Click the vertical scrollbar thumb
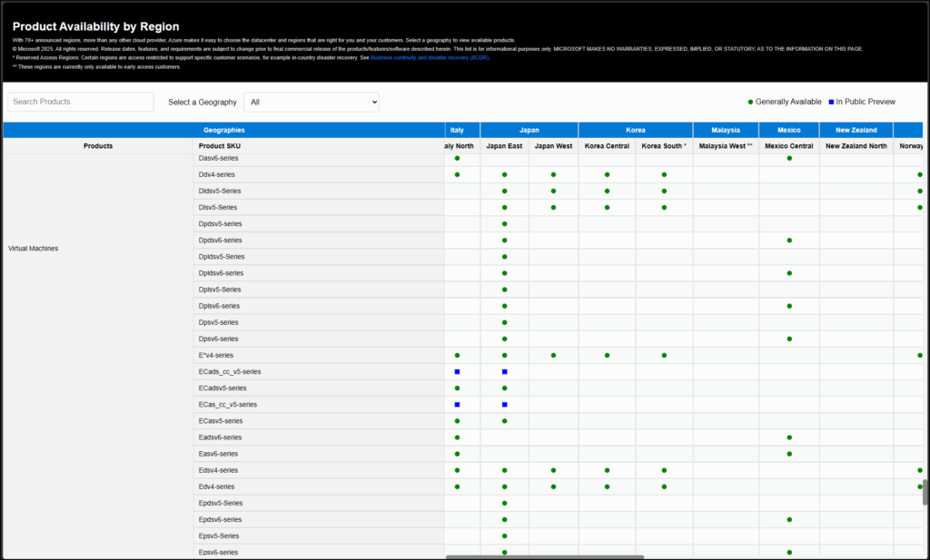The image size is (930, 560). point(925,492)
